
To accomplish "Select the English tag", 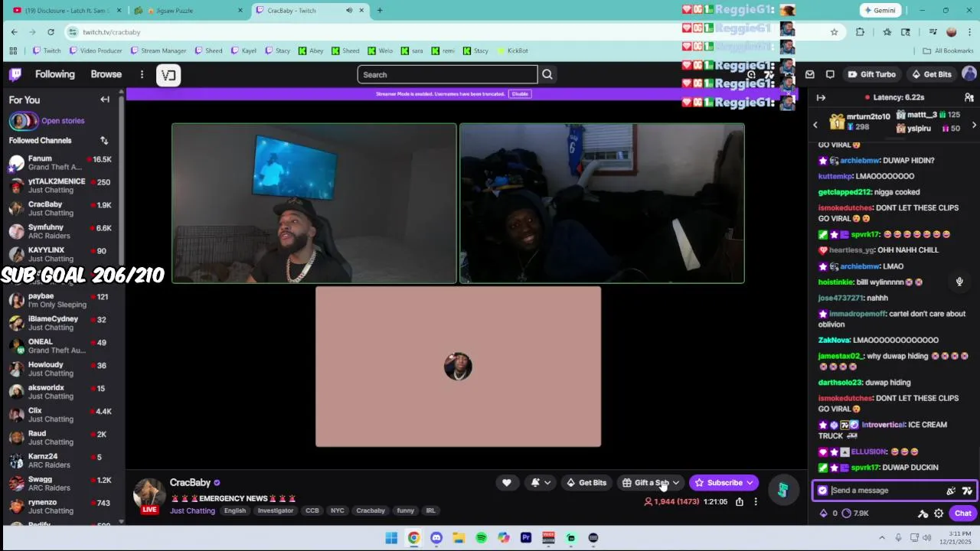I will click(235, 510).
